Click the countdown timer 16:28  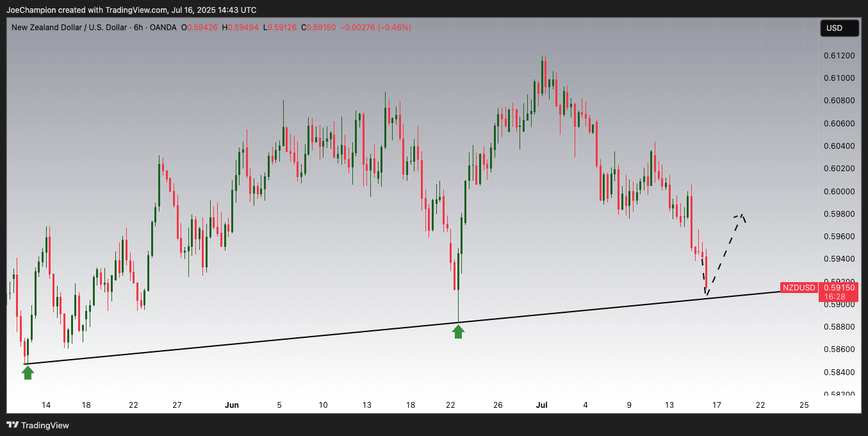(834, 297)
